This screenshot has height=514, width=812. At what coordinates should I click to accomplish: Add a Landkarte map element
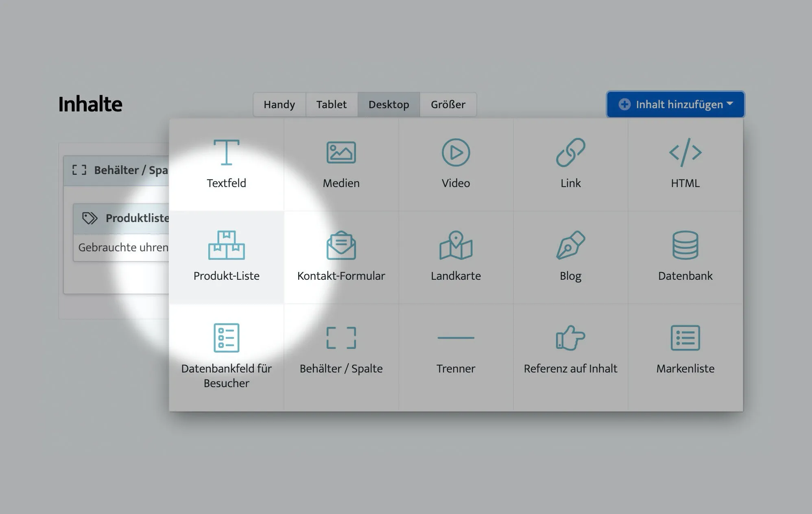(x=456, y=245)
